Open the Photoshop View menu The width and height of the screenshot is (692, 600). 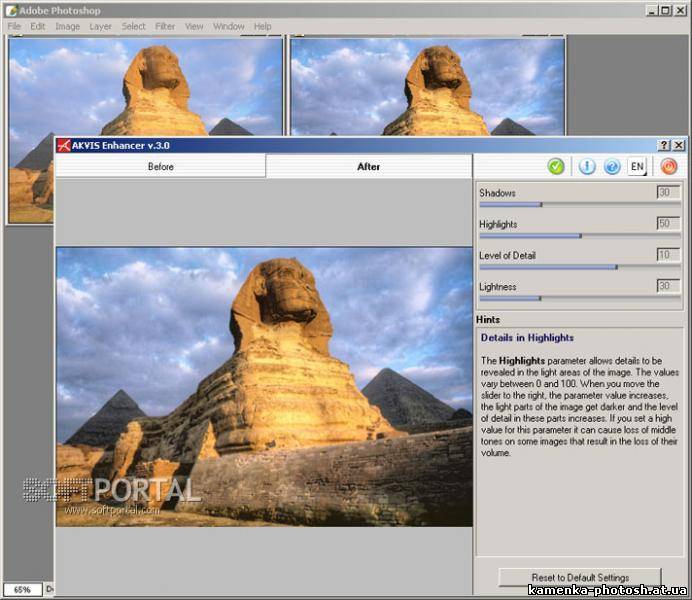click(x=194, y=26)
